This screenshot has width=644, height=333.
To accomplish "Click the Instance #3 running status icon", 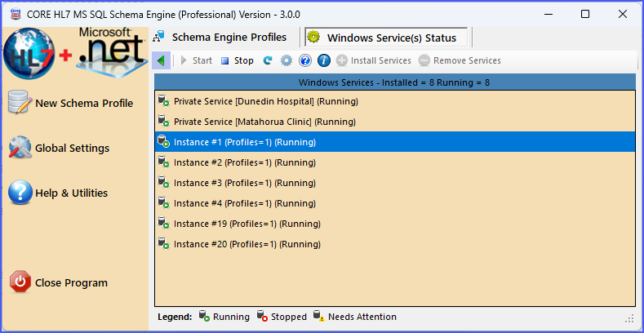I will (163, 183).
